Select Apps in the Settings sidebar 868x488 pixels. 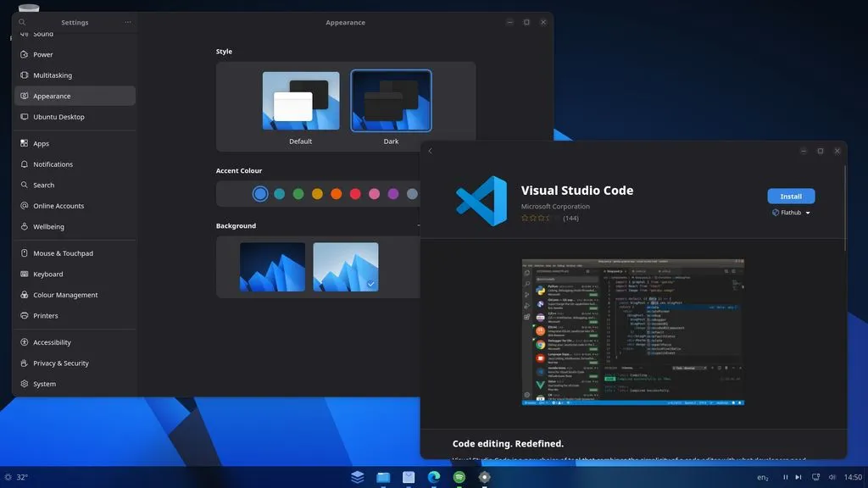[40, 143]
